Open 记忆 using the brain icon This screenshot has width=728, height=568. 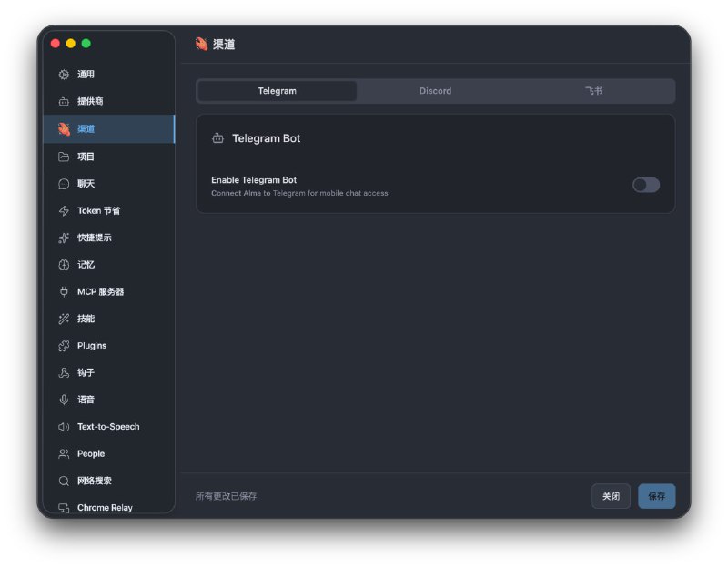pyautogui.click(x=64, y=264)
